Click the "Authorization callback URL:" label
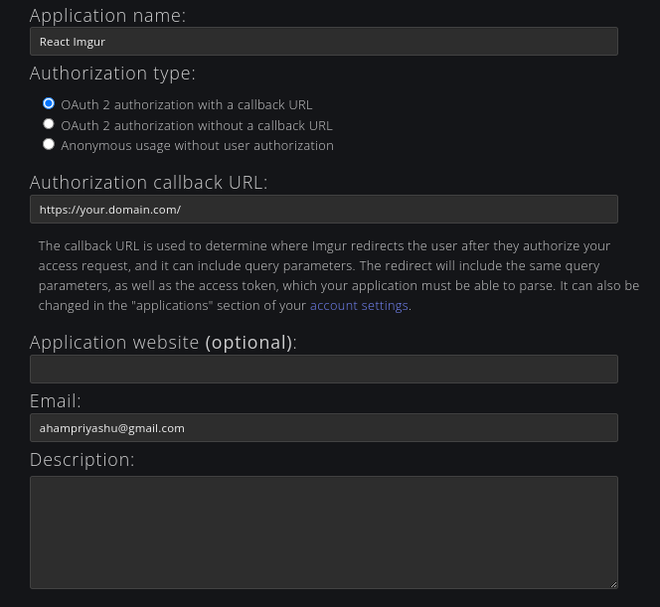660x607 pixels. pos(149,182)
